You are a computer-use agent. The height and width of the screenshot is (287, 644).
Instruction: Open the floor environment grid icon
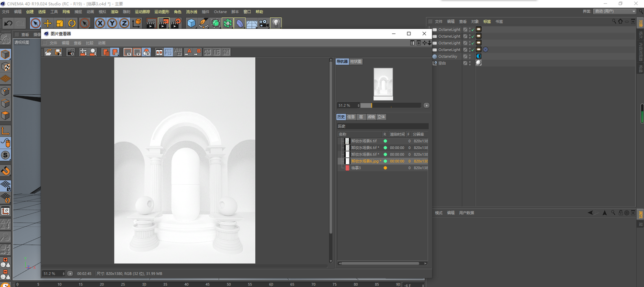point(252,23)
